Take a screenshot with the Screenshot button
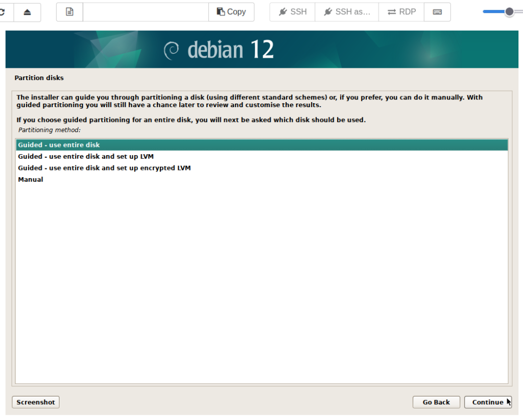Viewport: 523px width, 420px height. 36,402
